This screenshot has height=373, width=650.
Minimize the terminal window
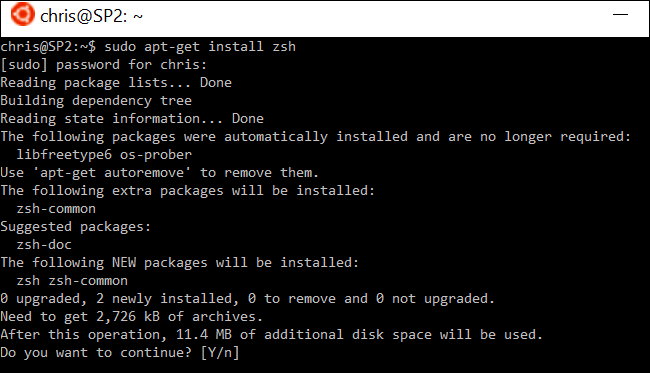[x=620, y=15]
